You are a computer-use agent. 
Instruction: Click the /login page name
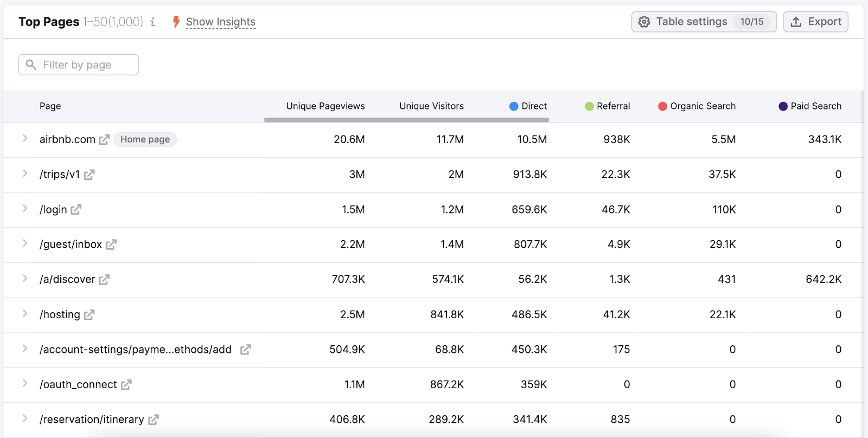tap(53, 210)
